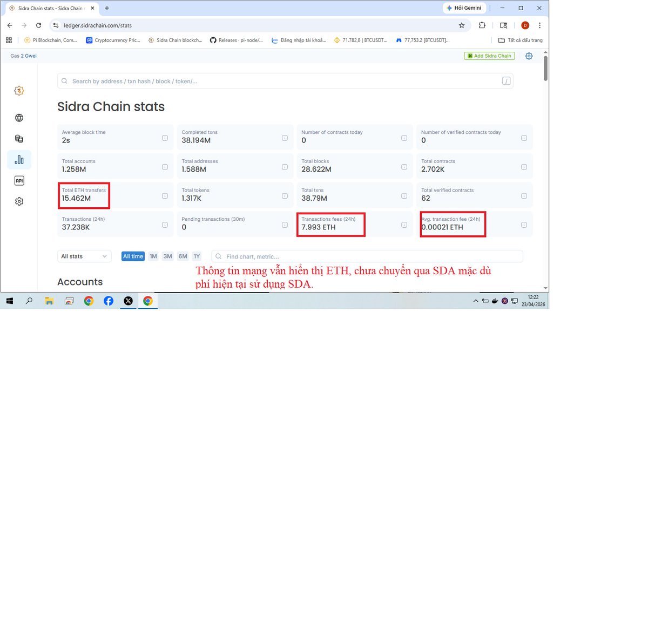Click info icon for Number of contracts today
The width and height of the screenshot is (648, 644).
coord(404,138)
